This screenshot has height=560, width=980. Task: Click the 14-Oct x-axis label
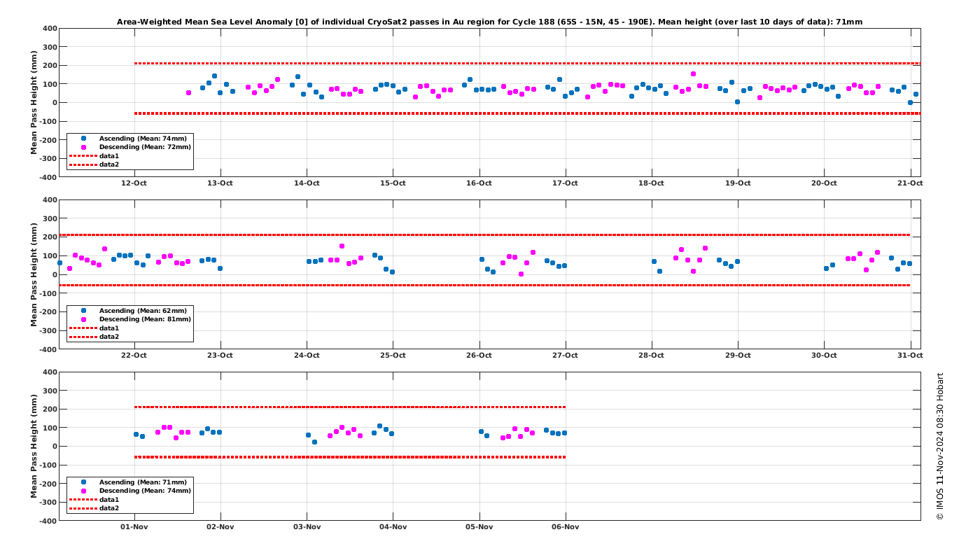(x=307, y=183)
